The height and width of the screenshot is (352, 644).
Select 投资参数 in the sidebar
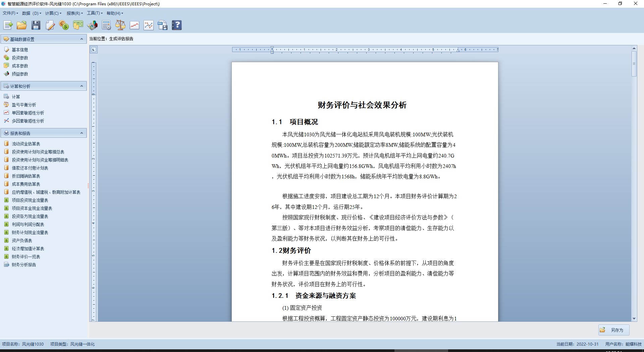coord(20,58)
